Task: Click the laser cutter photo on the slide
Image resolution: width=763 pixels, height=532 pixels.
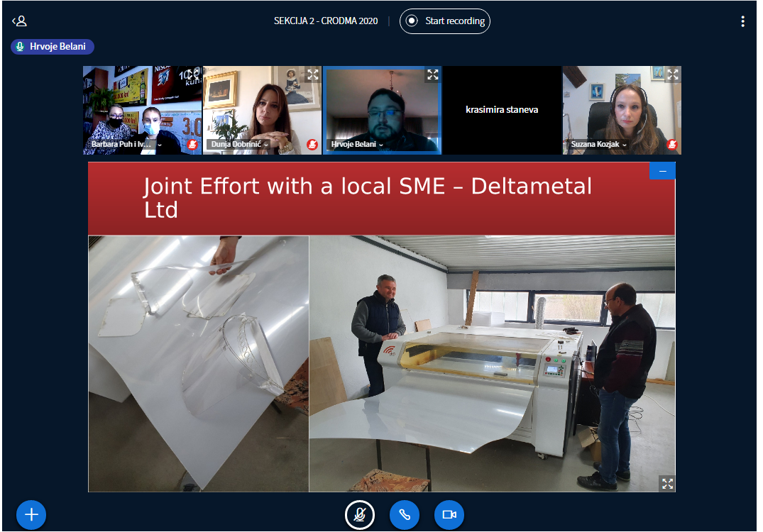Action: click(492, 363)
